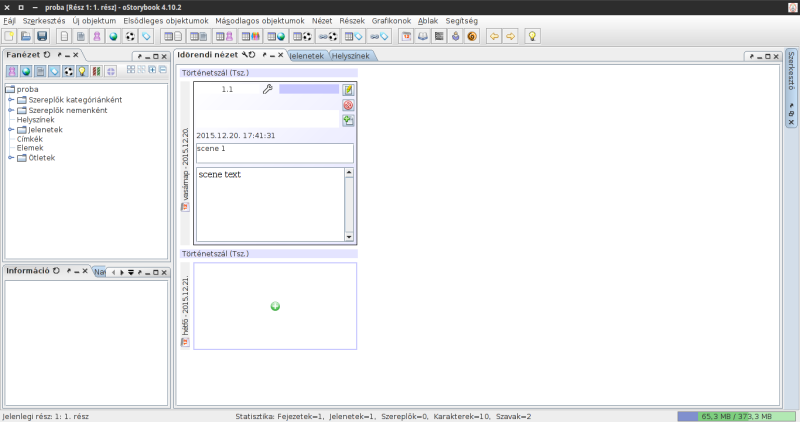Expand the Szereplők kategóriánként tree node
The width and height of the screenshot is (800, 422).
[x=11, y=99]
